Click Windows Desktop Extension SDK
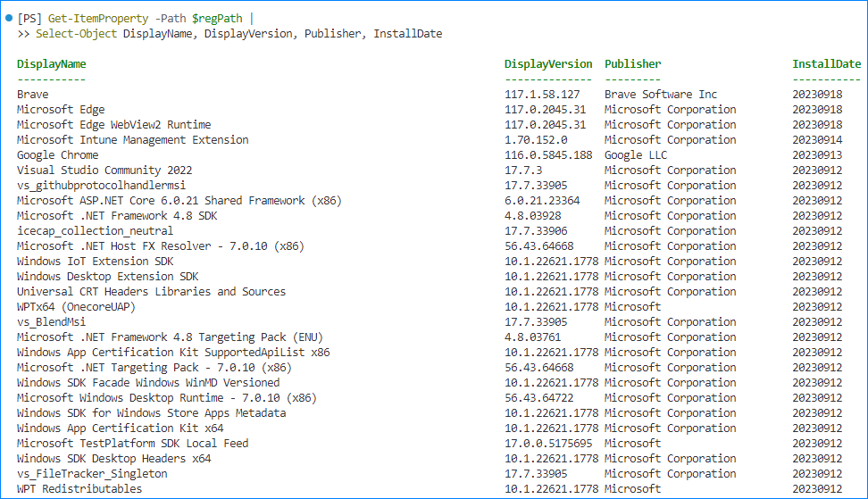The width and height of the screenshot is (868, 499). pos(107,277)
